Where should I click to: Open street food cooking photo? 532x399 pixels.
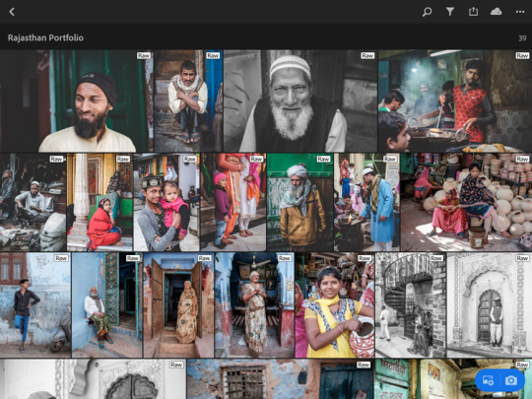click(455, 100)
